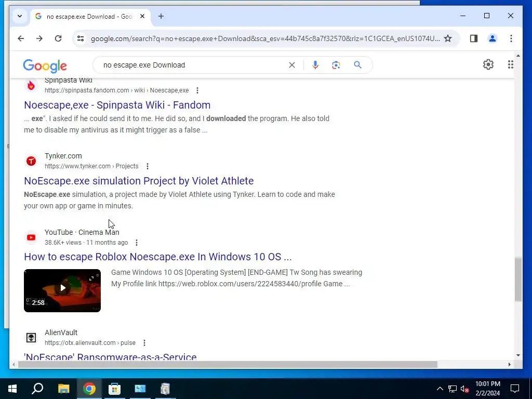Click Spinpasta Wiki flame favicon

point(31,85)
